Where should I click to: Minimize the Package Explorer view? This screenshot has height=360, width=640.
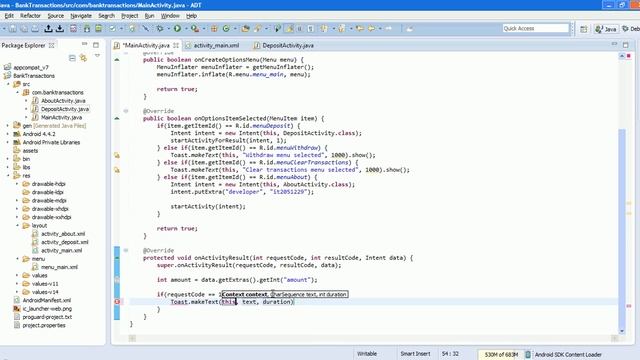pos(84,44)
